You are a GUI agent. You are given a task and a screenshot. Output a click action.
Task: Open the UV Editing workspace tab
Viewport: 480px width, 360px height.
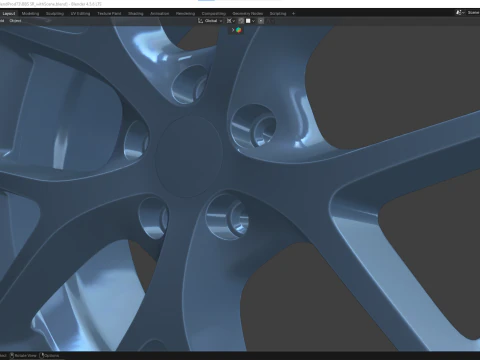80,14
